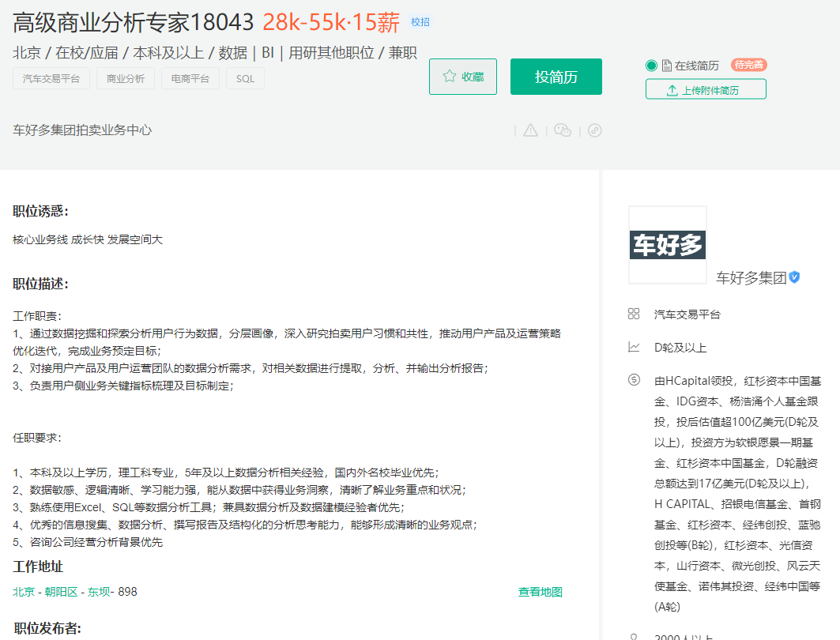
Task: Open the 东坝 address link
Action: [99, 592]
